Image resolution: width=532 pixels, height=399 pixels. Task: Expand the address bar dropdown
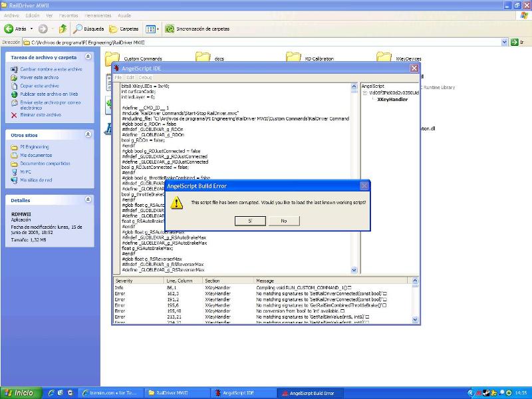(505, 41)
